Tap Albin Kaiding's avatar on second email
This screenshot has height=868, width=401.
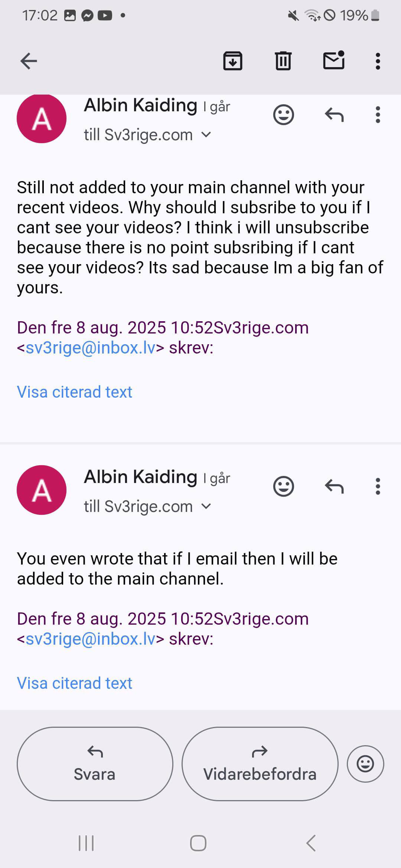pos(42,490)
